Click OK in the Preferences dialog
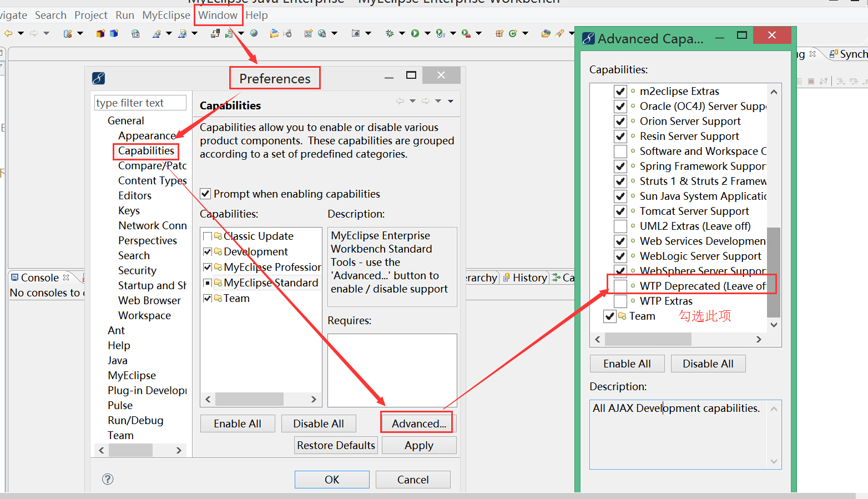 332,480
